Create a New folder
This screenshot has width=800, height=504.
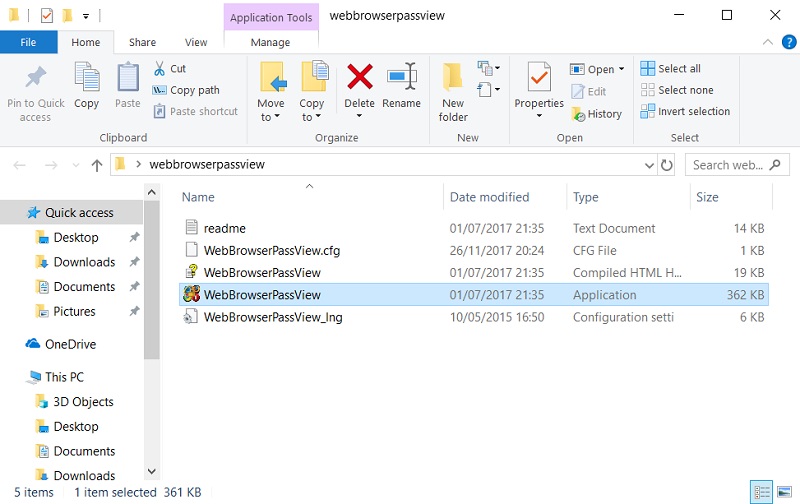coord(453,92)
